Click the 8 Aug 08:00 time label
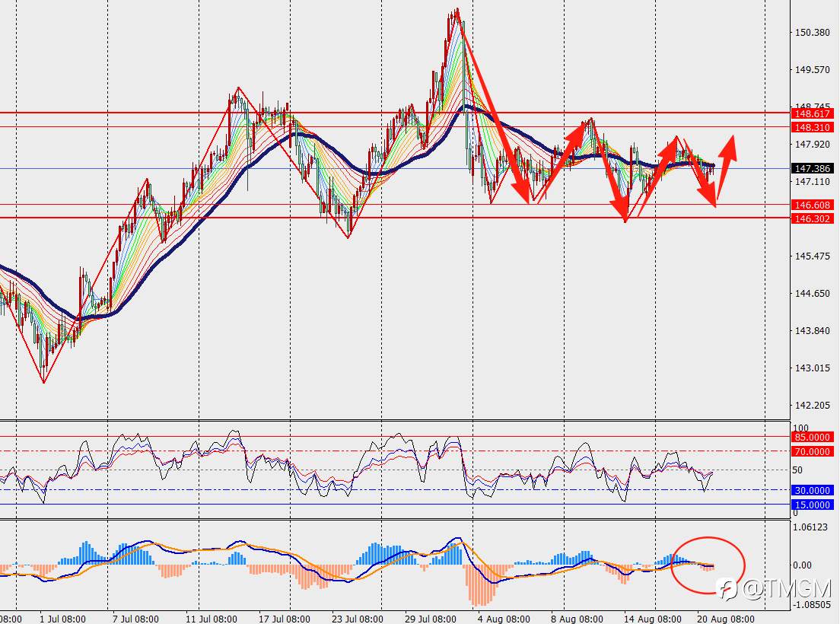Viewport: 840px width, 624px height. click(x=577, y=619)
